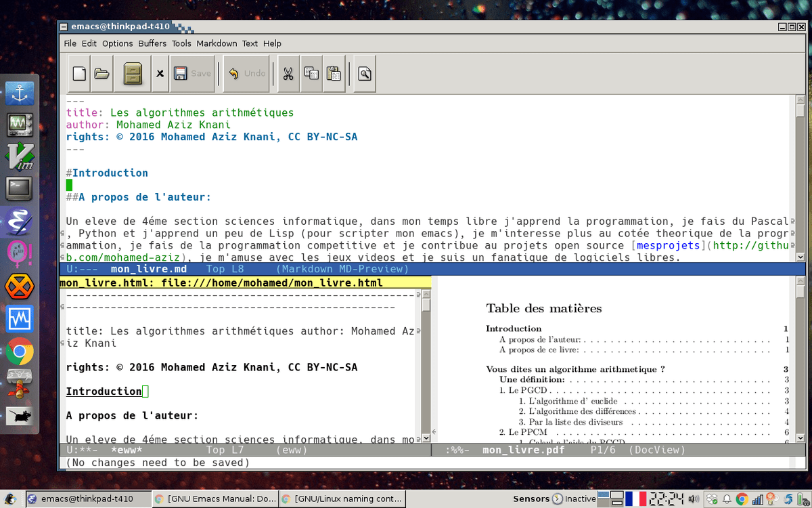Cut selection with the scissors icon
812x508 pixels.
(288, 73)
